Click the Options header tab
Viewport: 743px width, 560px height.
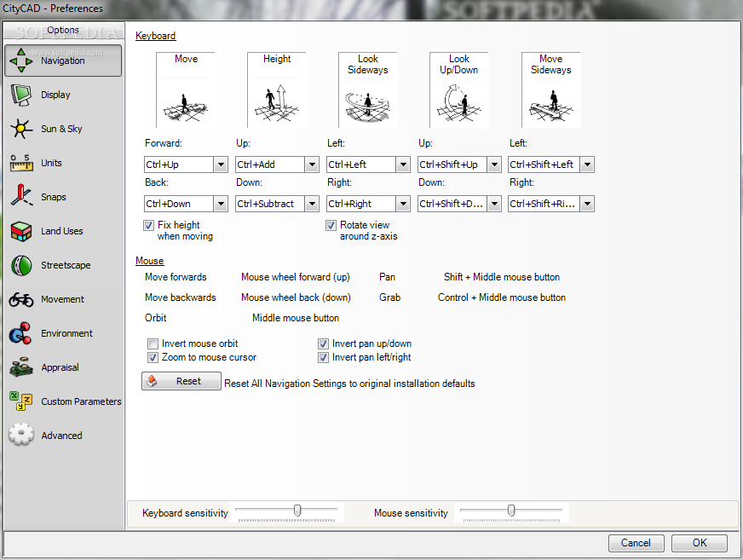click(x=63, y=31)
